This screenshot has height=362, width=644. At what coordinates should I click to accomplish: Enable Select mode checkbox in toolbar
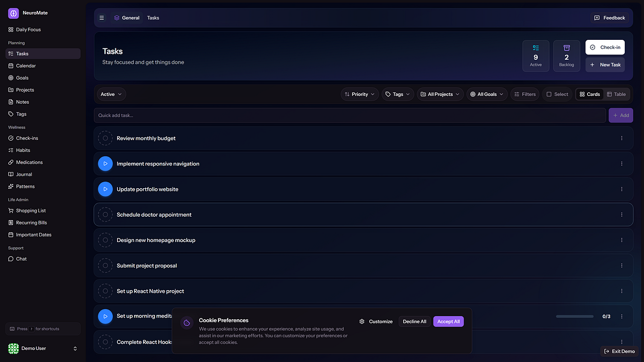click(x=557, y=94)
